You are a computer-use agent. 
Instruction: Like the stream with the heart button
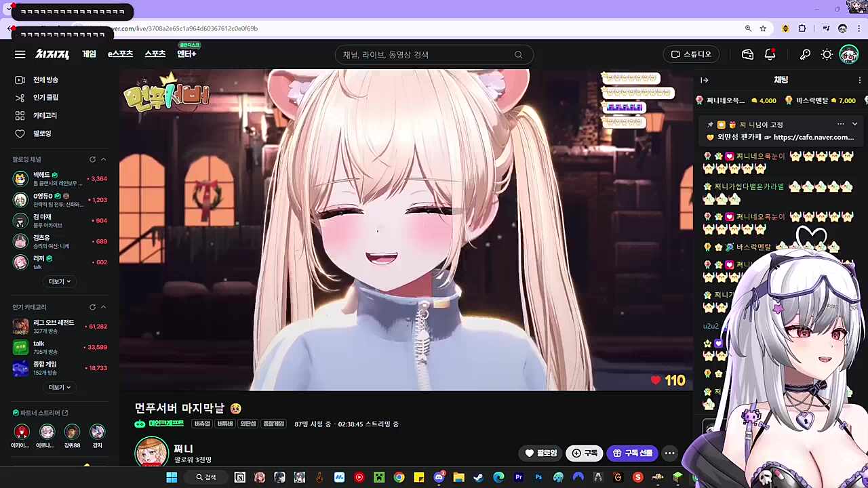coord(655,380)
